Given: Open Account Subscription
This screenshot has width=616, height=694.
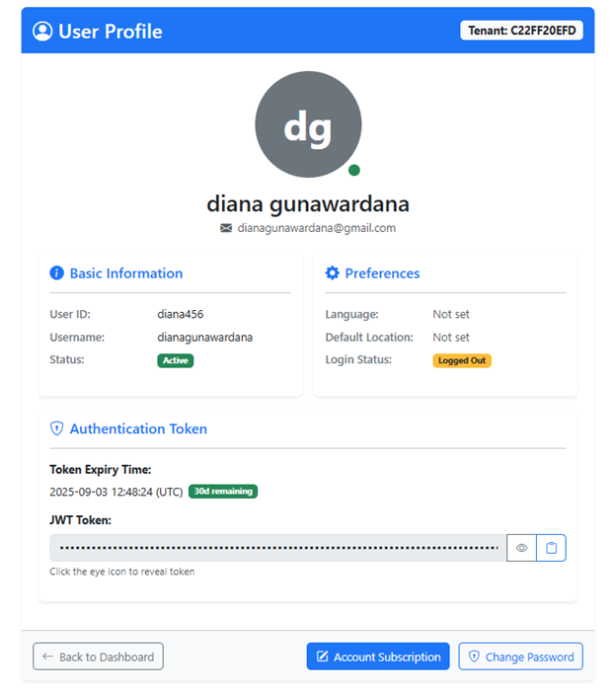Looking at the screenshot, I should coord(378,656).
